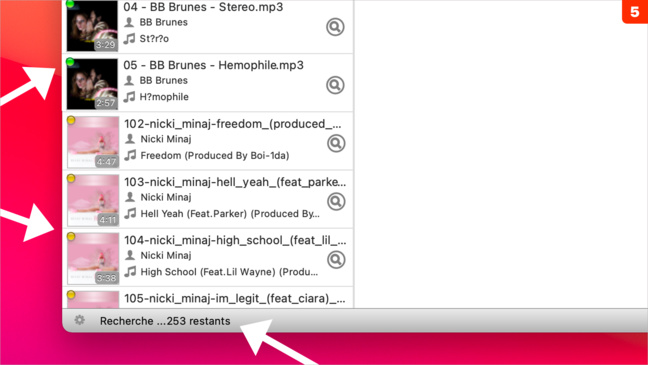Click artist Nicki Minaj on high_school row
Viewport: 648px width, 365px height.
[x=166, y=255]
